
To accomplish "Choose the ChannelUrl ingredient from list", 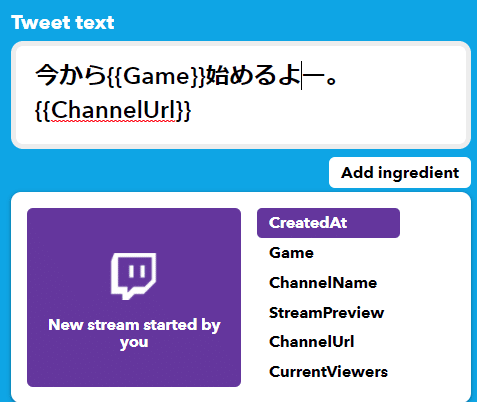I will pyautogui.click(x=312, y=342).
